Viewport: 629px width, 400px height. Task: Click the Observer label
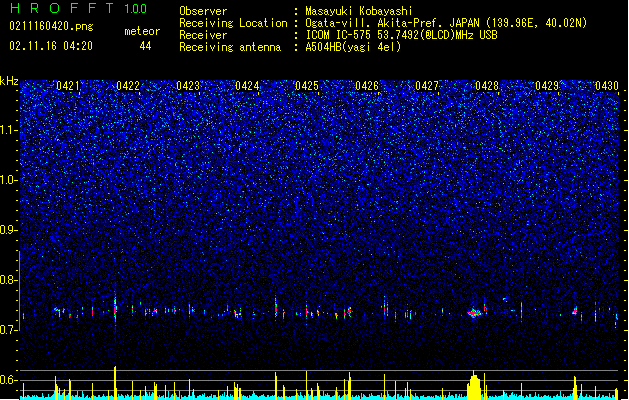click(203, 11)
